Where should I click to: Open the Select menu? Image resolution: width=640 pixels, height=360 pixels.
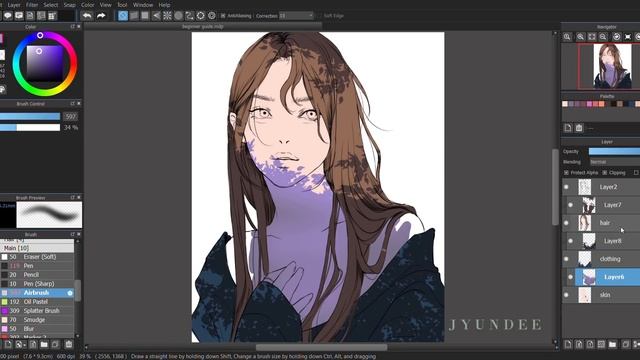pyautogui.click(x=51, y=5)
